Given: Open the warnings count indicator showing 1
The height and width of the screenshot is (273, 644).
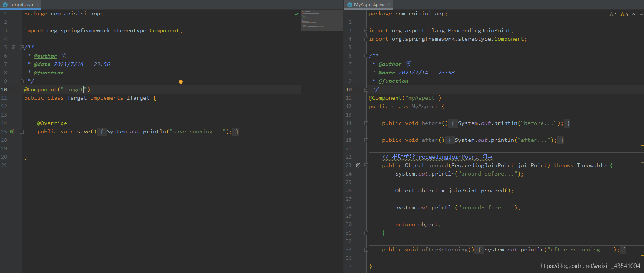Looking at the screenshot, I should [x=613, y=14].
